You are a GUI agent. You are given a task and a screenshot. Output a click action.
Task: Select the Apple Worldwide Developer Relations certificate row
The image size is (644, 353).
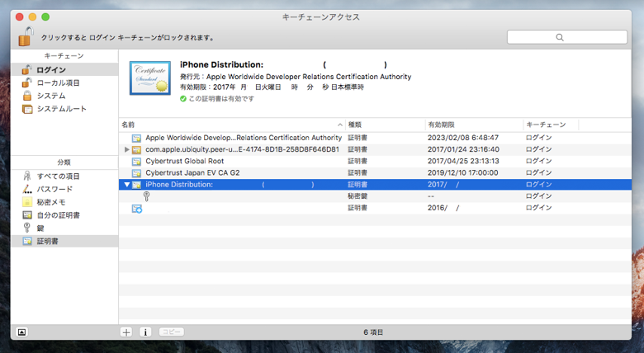pyautogui.click(x=375, y=138)
